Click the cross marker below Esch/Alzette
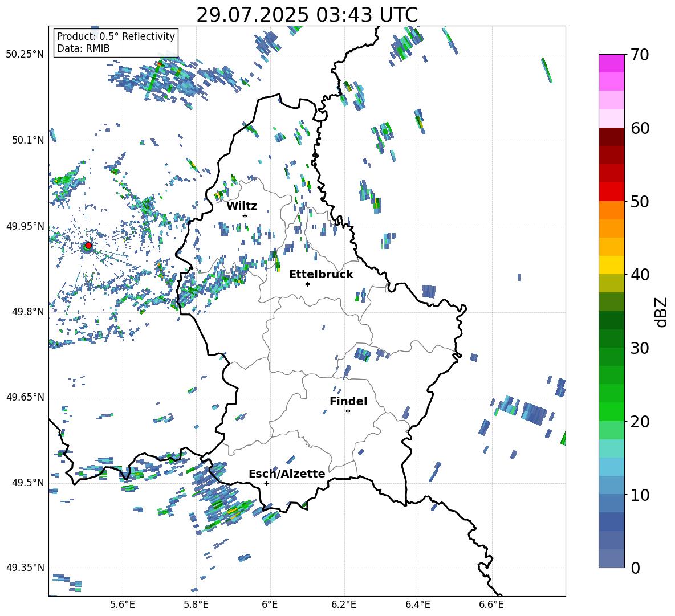Screen dimensions: 675x616 (266, 483)
